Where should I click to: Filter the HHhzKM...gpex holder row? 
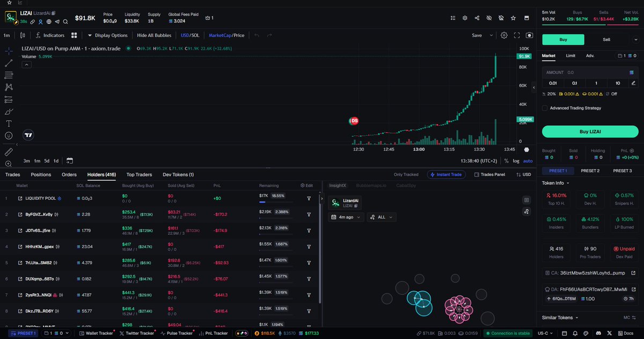[x=309, y=247]
